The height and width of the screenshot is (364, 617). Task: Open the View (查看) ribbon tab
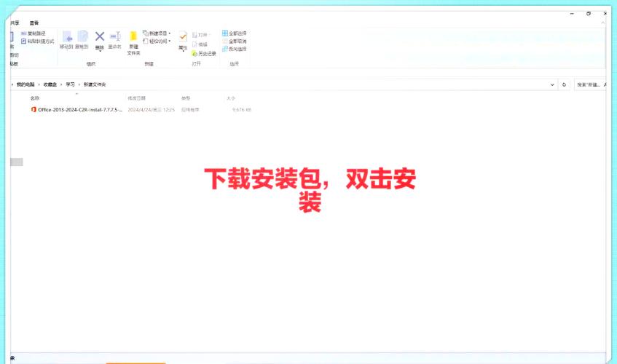click(34, 23)
